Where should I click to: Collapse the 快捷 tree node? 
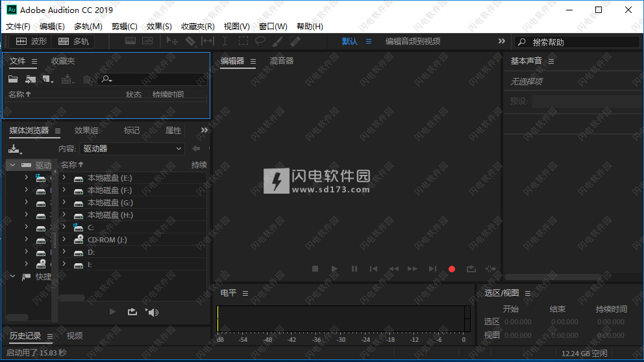13,276
